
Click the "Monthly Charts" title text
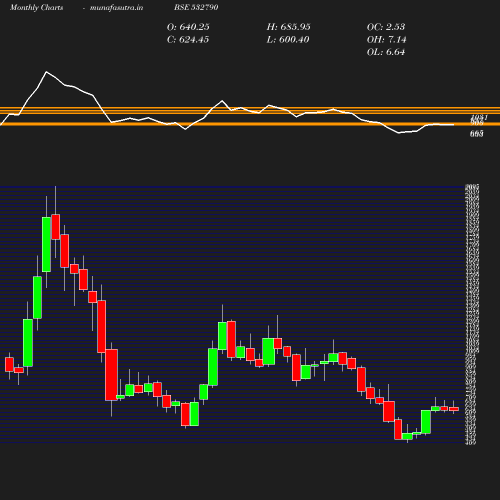(x=36, y=7)
